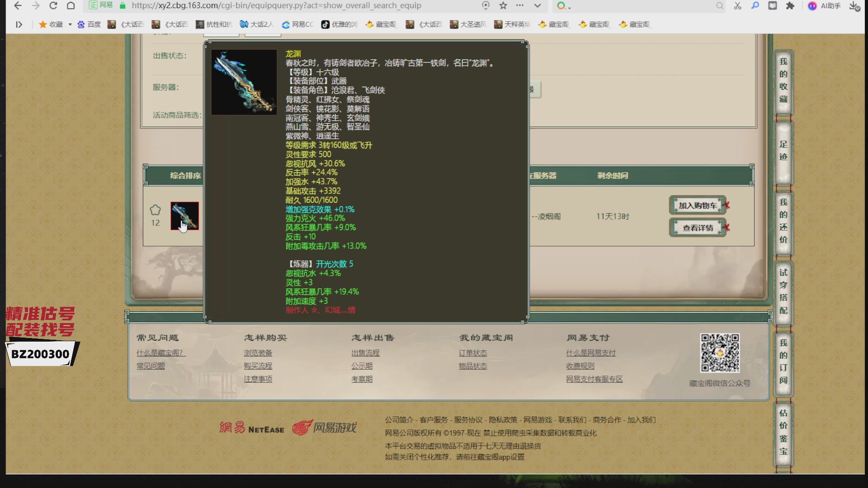The width and height of the screenshot is (868, 488).
Task: Click the scissors screenshot tool icon
Action: 738,6
